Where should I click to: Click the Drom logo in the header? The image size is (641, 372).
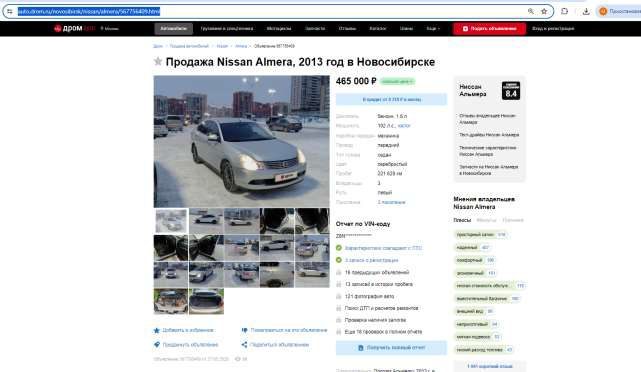click(74, 29)
